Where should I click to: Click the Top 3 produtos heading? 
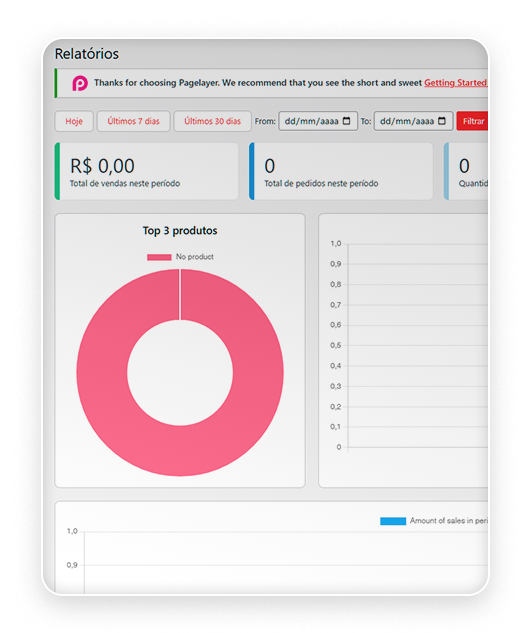[x=180, y=231]
